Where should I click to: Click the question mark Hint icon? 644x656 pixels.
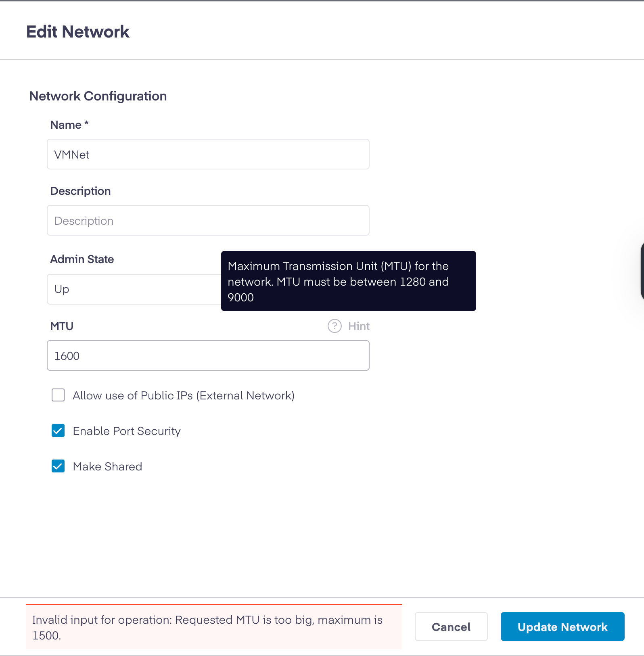tap(335, 326)
